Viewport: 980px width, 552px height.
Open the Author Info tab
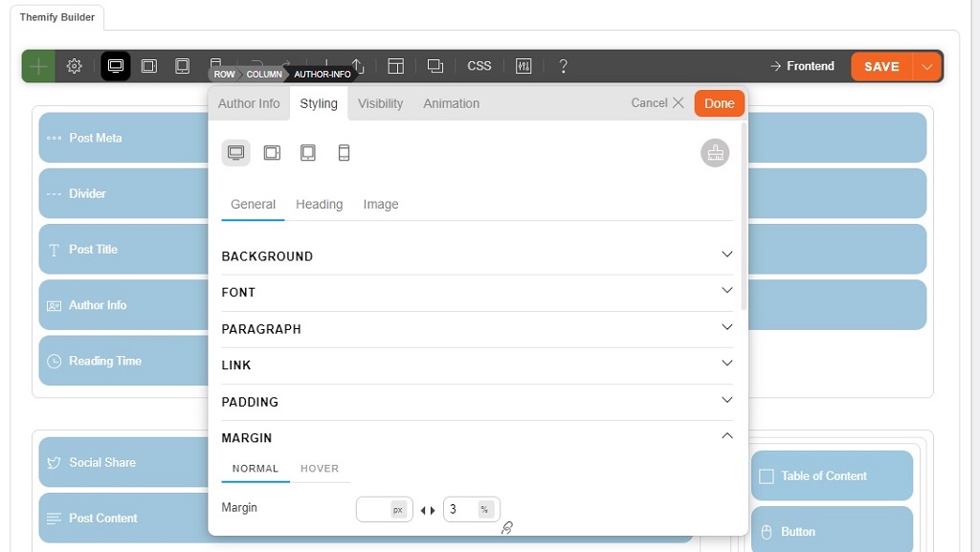coord(249,103)
